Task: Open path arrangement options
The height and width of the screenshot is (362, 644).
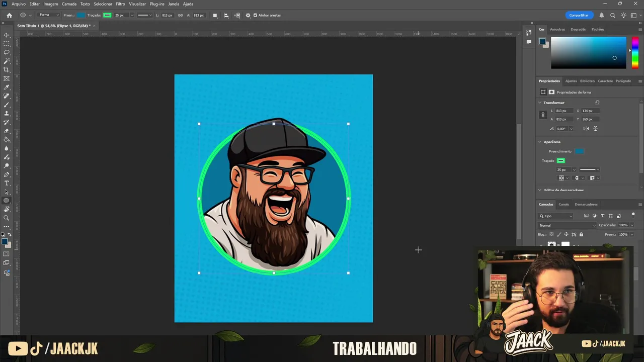Action: [237, 15]
